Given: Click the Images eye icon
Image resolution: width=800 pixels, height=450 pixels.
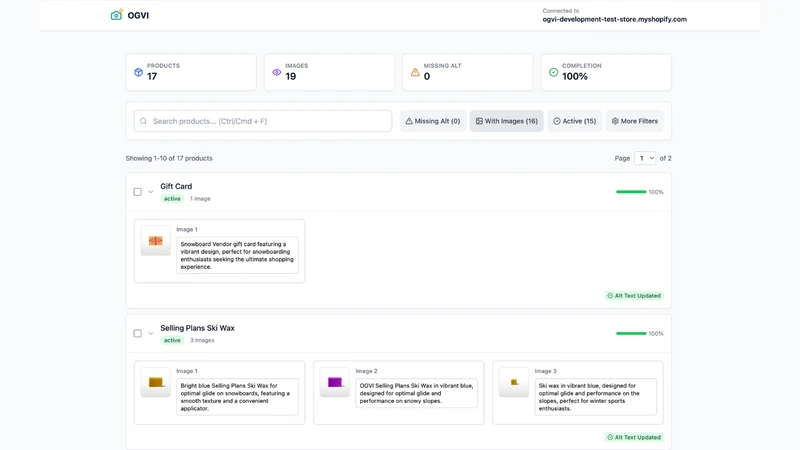Looking at the screenshot, I should [x=277, y=72].
